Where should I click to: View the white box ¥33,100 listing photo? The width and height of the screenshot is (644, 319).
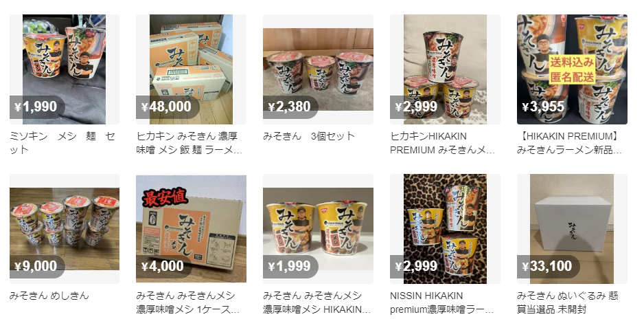(572, 229)
